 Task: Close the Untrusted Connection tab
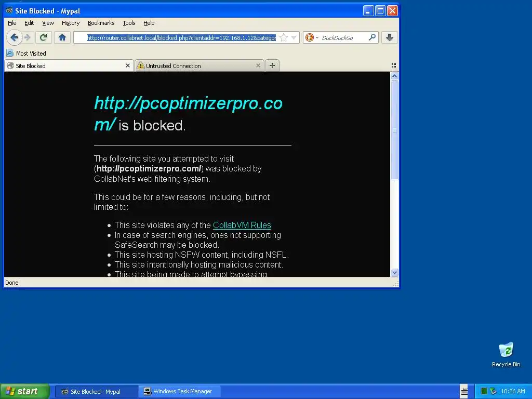258,65
